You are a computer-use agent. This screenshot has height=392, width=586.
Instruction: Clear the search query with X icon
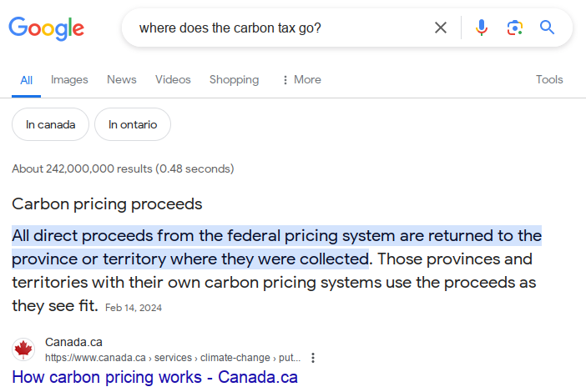click(x=441, y=28)
